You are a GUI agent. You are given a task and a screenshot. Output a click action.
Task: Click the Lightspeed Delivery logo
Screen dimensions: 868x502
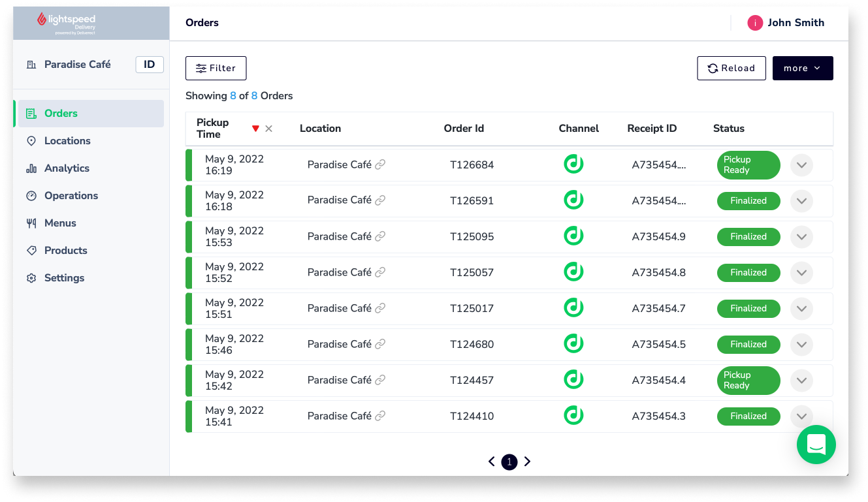(x=67, y=22)
